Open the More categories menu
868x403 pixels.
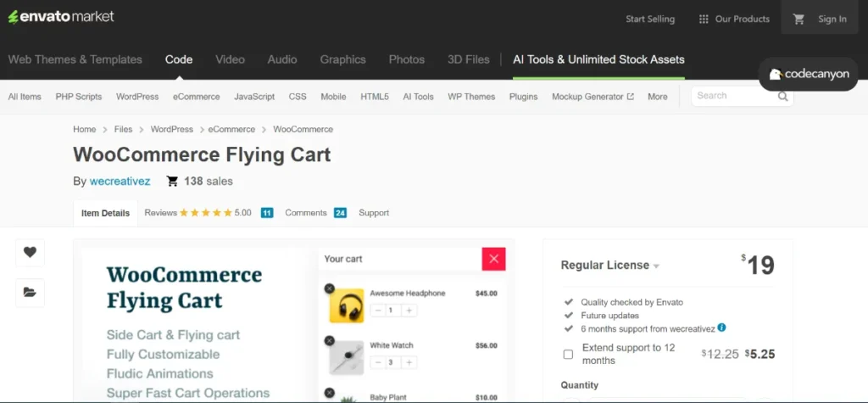point(658,97)
